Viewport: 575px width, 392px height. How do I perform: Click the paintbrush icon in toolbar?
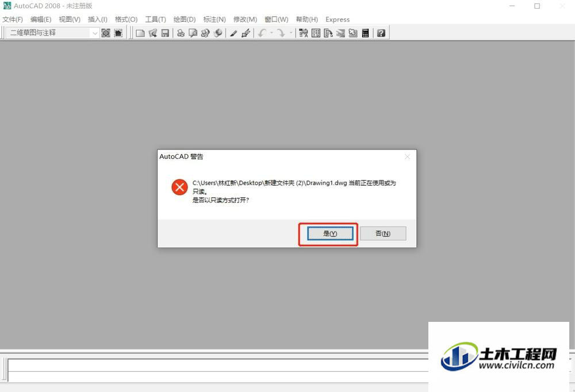click(x=246, y=33)
